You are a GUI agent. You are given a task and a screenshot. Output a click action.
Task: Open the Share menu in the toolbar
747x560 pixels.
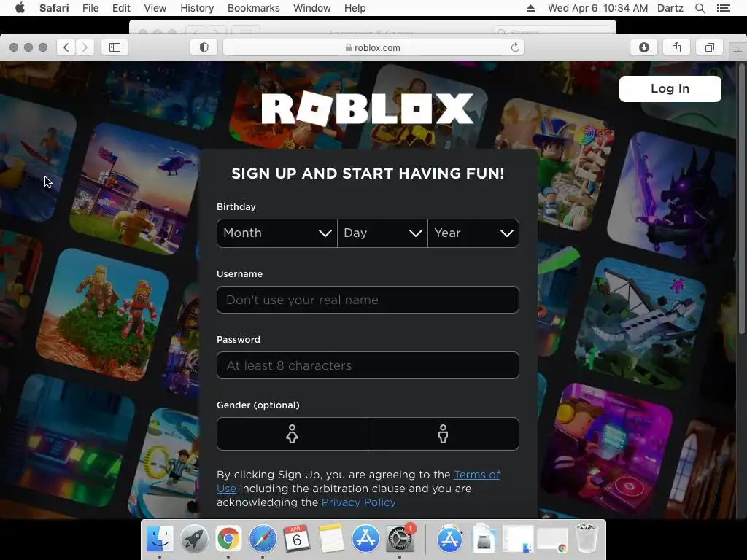676,47
